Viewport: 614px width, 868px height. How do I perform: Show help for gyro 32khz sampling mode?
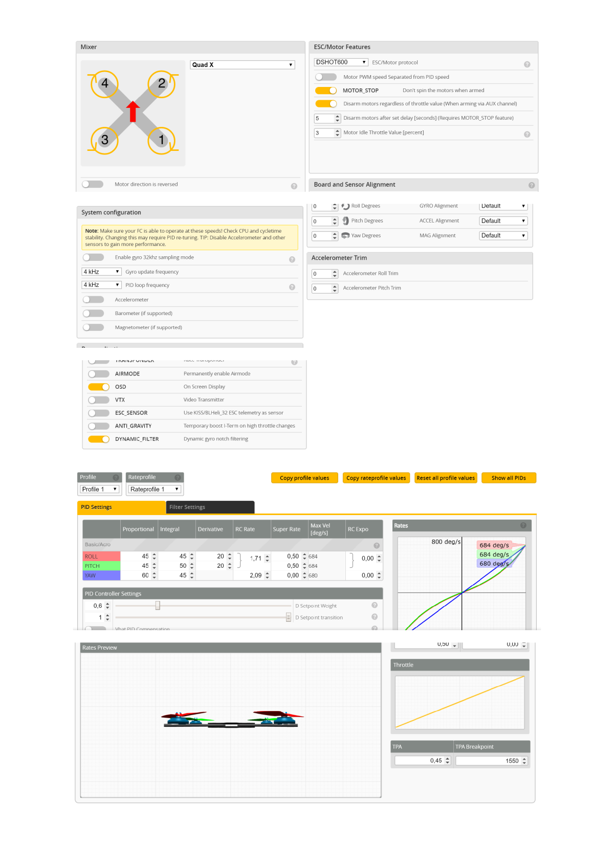coord(292,259)
